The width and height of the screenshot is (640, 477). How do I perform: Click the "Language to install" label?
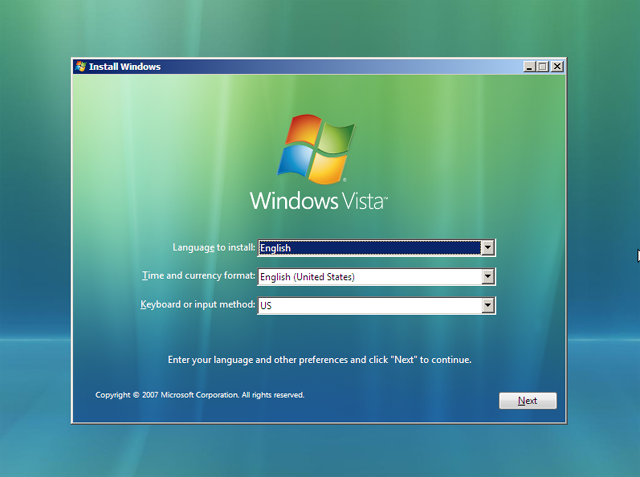click(214, 246)
